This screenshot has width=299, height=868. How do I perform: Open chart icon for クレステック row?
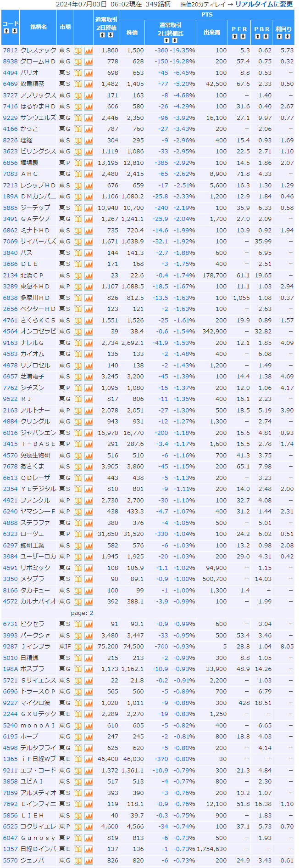pos(89,51)
